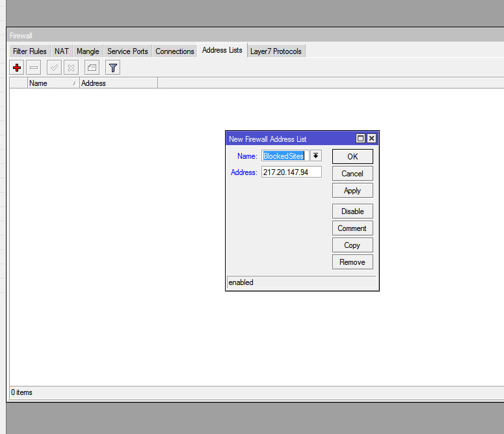Click the Disable button in dialog
This screenshot has height=434, width=504.
coord(352,211)
